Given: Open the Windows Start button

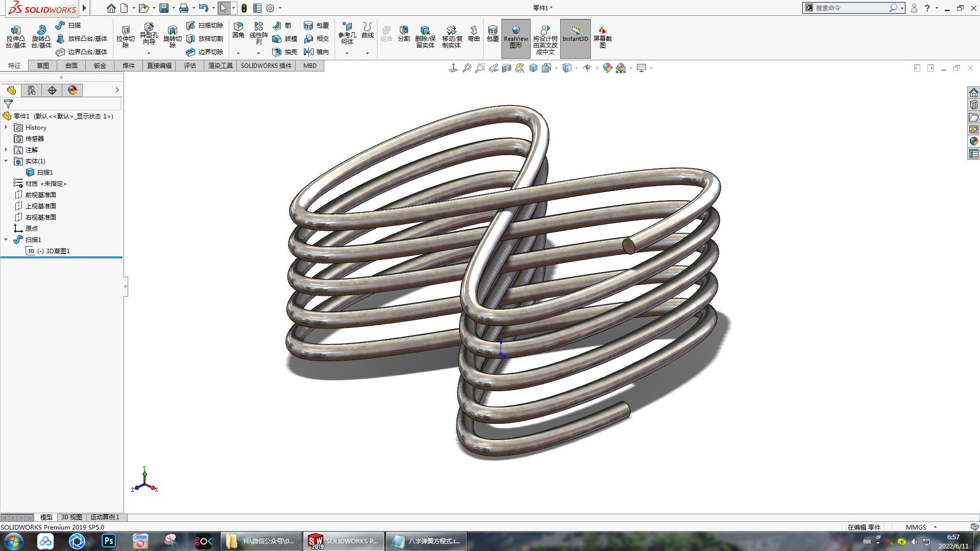Looking at the screenshot, I should pos(13,541).
